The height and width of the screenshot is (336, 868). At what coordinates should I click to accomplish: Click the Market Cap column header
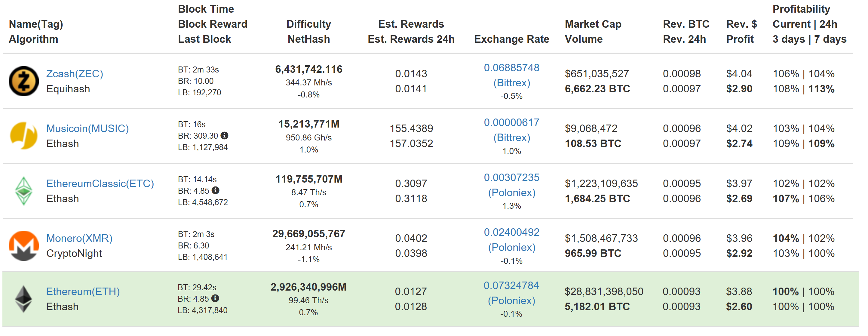pyautogui.click(x=593, y=24)
